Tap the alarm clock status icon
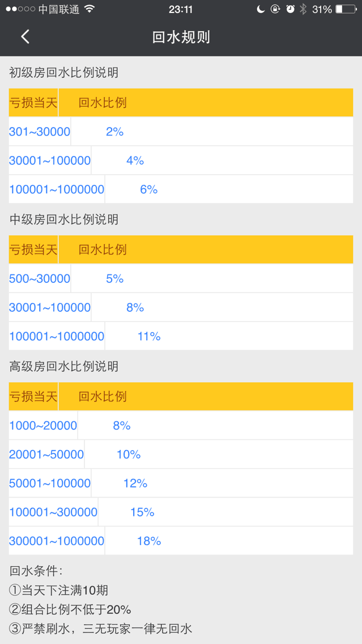362x644 pixels. 291,9
